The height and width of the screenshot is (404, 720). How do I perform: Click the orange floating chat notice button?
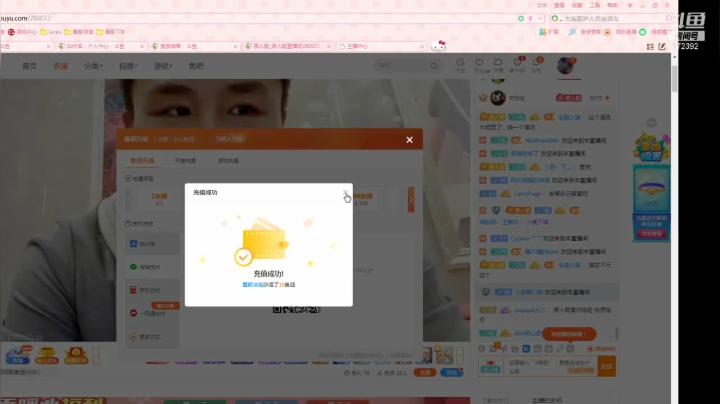tap(569, 334)
